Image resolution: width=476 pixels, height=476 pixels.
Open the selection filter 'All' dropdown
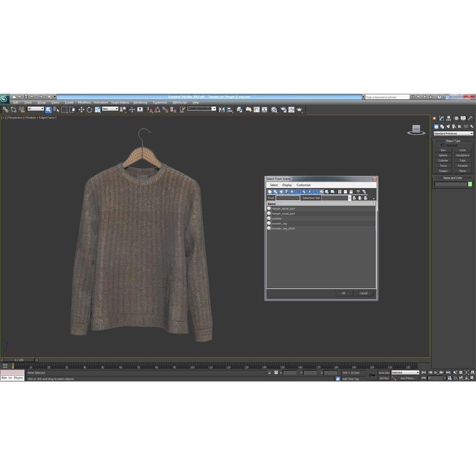tap(36, 109)
